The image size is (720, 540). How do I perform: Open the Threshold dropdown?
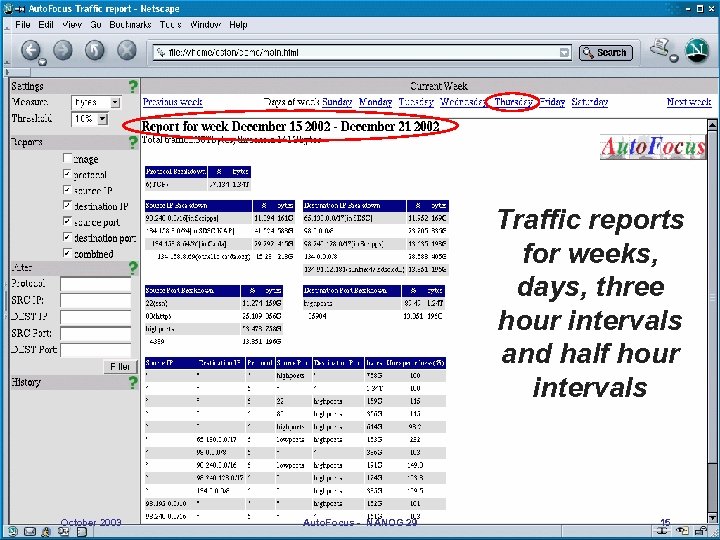click(90, 119)
